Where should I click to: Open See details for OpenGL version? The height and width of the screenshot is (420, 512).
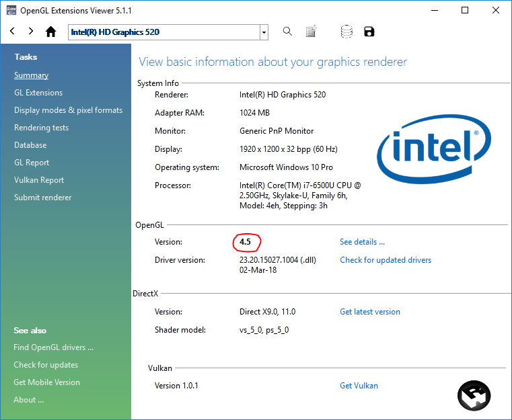[362, 242]
